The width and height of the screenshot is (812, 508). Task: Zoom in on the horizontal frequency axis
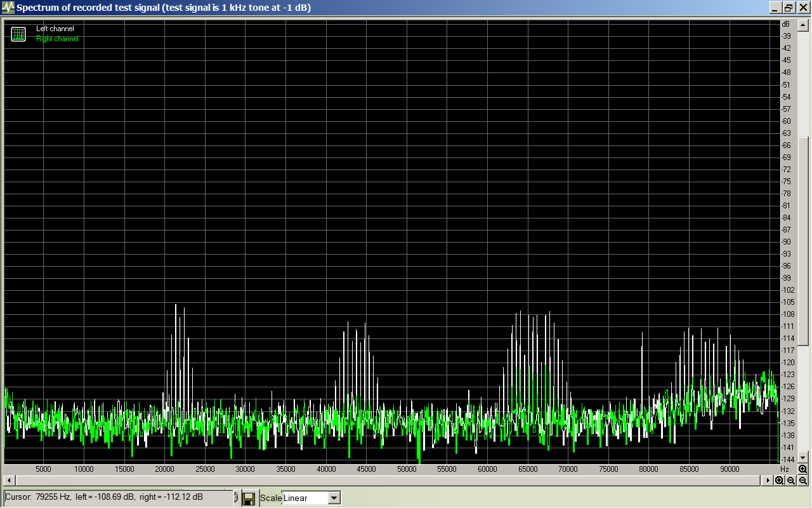point(780,481)
